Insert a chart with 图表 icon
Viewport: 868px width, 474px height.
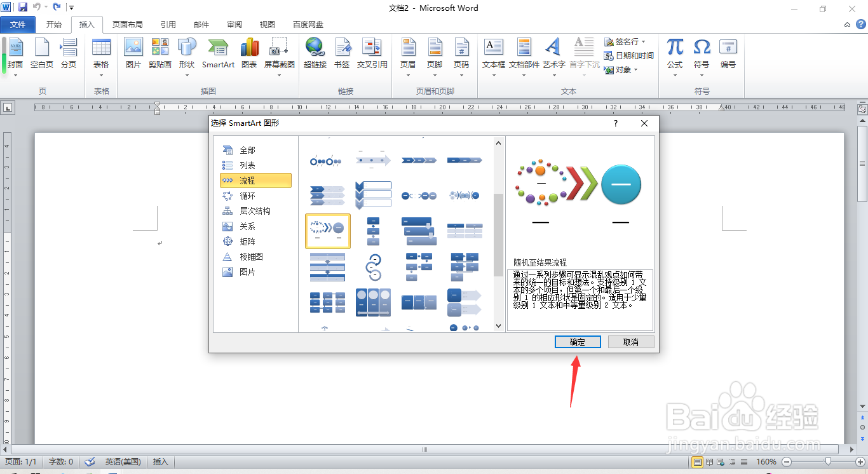pos(249,53)
